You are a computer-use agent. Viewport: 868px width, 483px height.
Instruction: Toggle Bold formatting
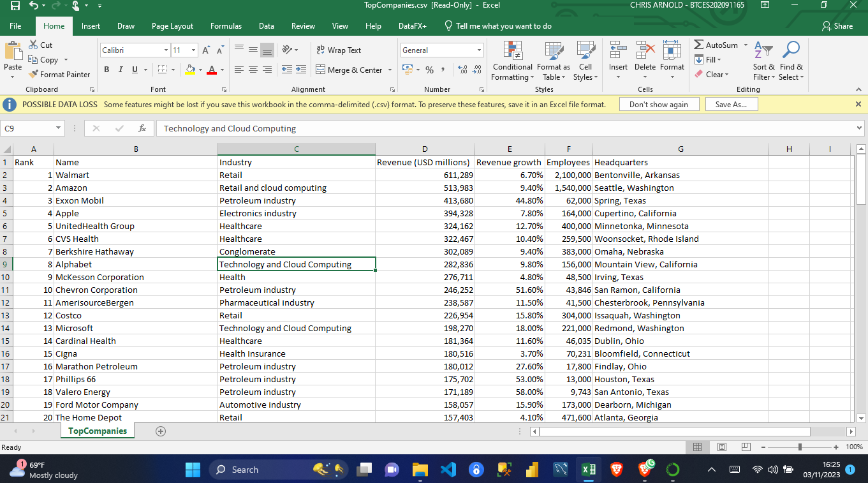point(107,70)
